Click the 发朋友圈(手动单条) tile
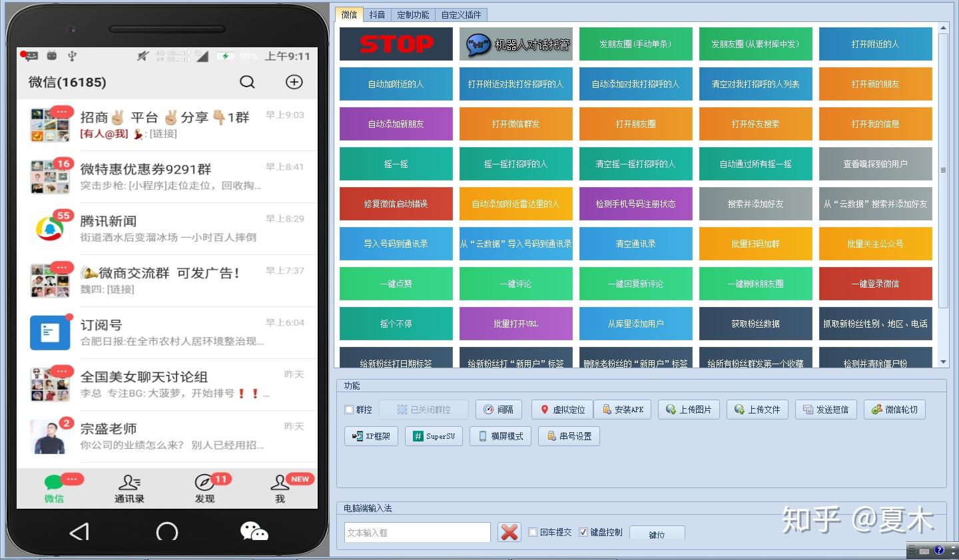The height and width of the screenshot is (560, 959). pyautogui.click(x=636, y=44)
